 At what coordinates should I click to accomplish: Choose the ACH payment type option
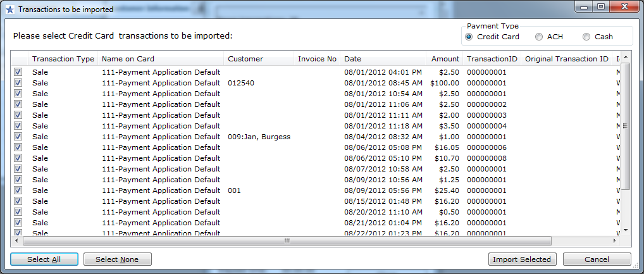click(x=538, y=37)
